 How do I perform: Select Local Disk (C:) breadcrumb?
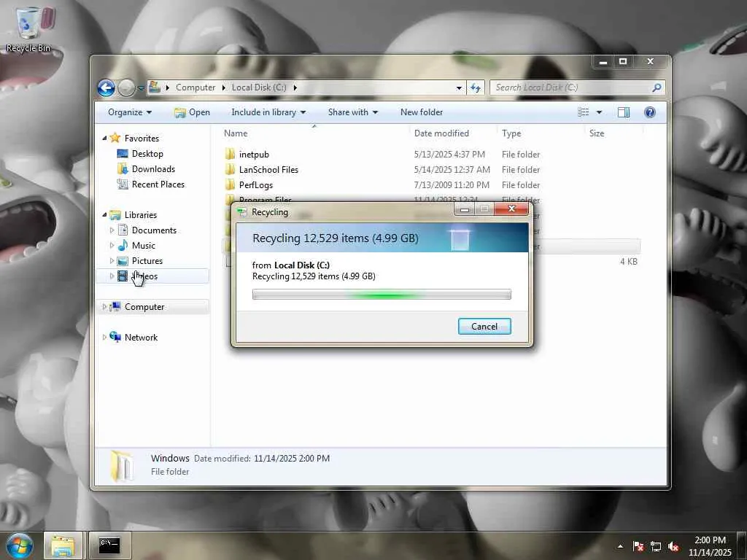[x=259, y=87]
